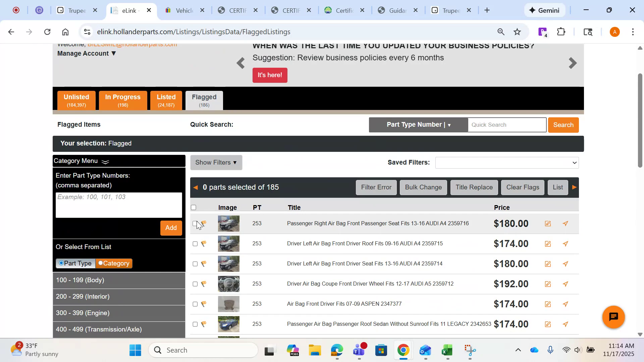
Task: Select the Category radio button
Action: click(101, 263)
